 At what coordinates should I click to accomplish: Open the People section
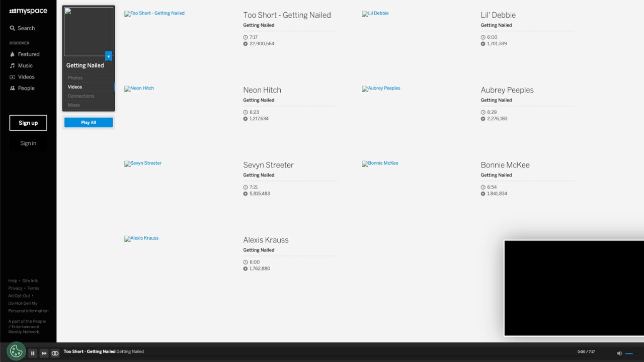22,88
